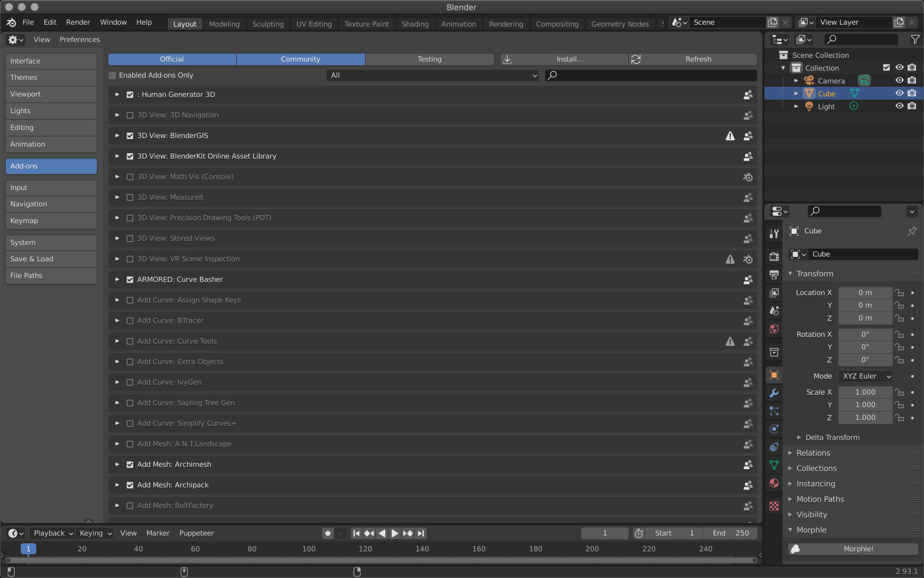This screenshot has width=924, height=578.
Task: Click the Material properties sphere icon
Action: [x=774, y=483]
